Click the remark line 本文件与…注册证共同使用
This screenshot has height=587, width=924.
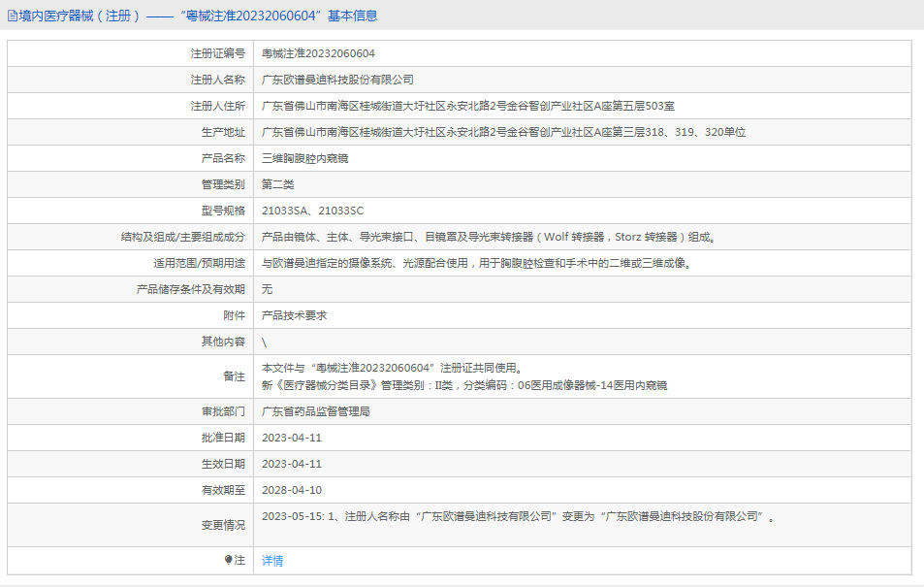click(x=392, y=368)
